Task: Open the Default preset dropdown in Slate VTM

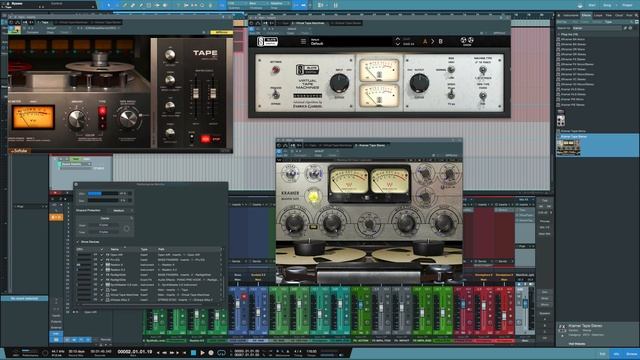Action: (x=317, y=43)
